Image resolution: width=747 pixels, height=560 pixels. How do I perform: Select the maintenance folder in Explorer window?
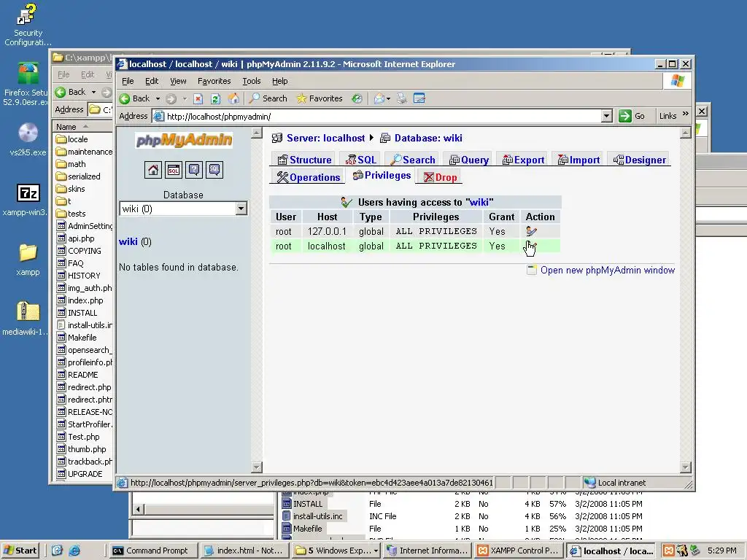click(x=85, y=152)
